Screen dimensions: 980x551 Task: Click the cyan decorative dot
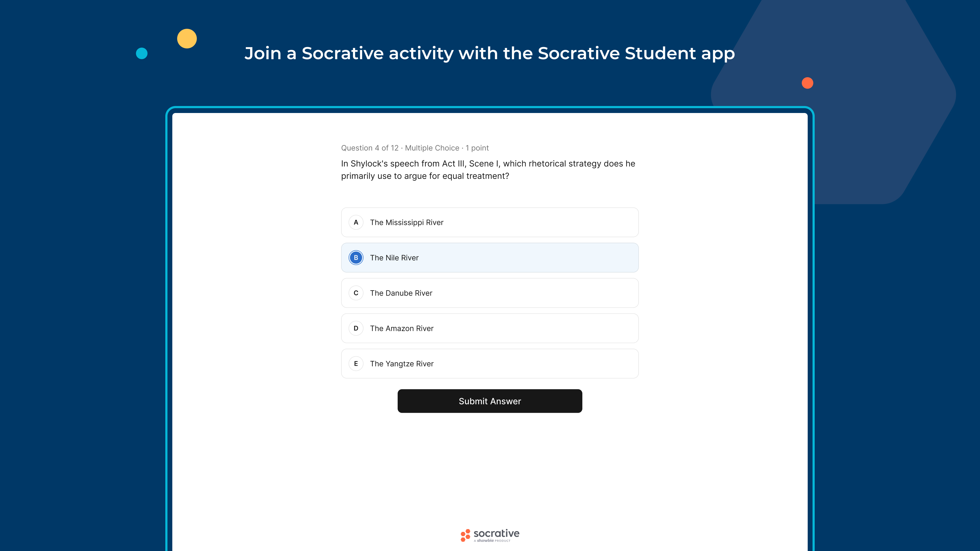[142, 53]
